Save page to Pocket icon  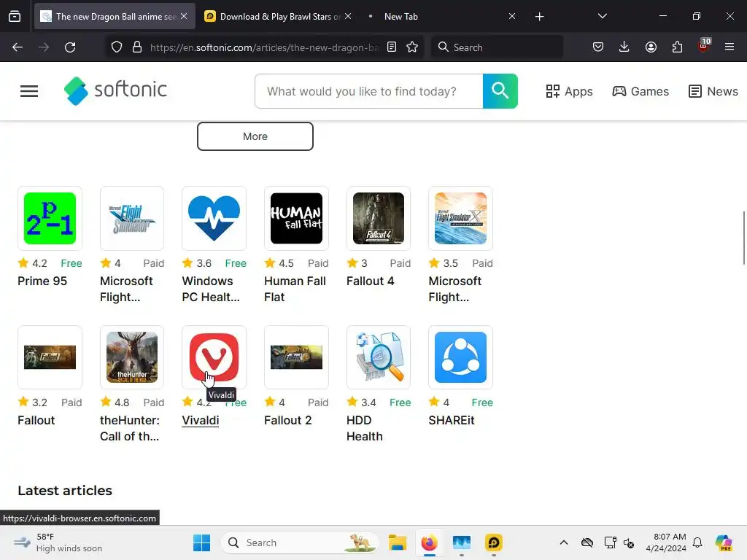click(x=598, y=47)
